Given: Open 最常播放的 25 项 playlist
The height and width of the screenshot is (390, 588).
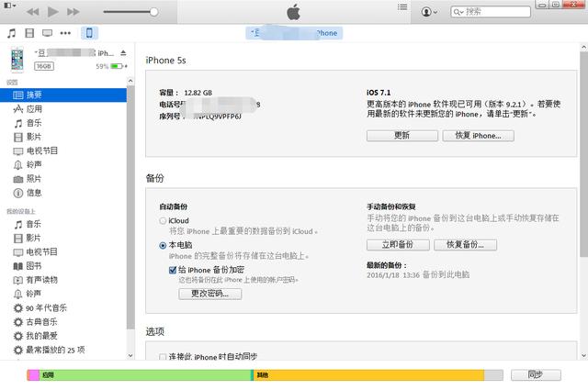Looking at the screenshot, I should click(63, 350).
